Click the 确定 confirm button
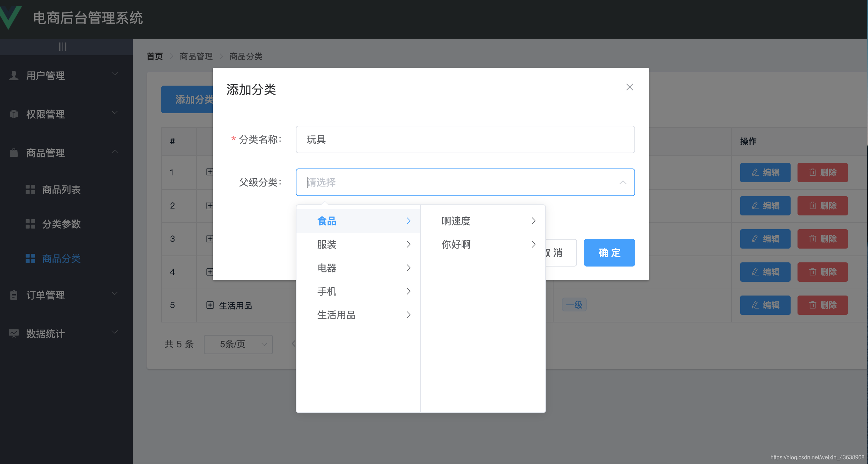The image size is (868, 464). (609, 253)
